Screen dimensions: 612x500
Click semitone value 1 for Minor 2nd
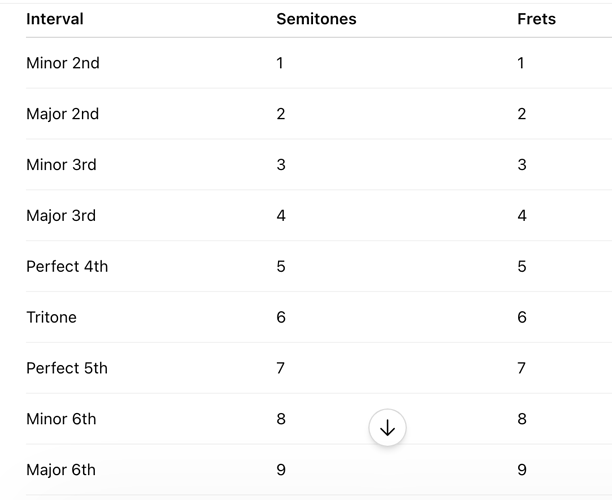280,63
